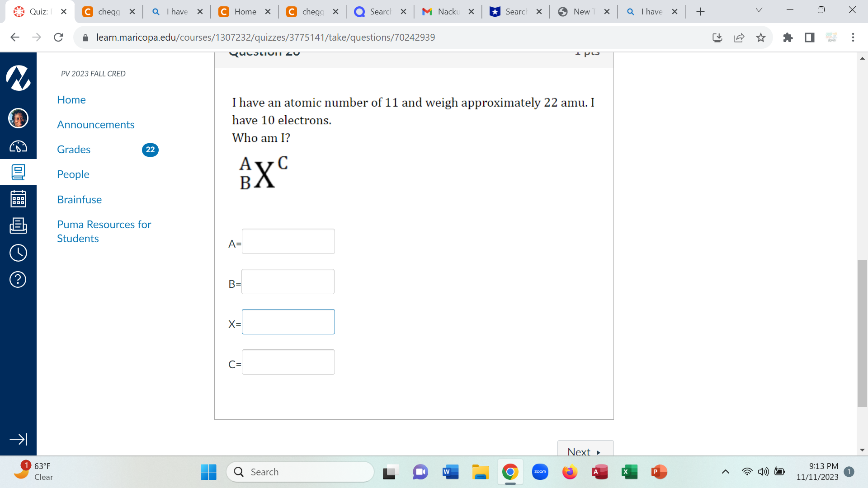Bookmark the page with the star icon

(761, 38)
